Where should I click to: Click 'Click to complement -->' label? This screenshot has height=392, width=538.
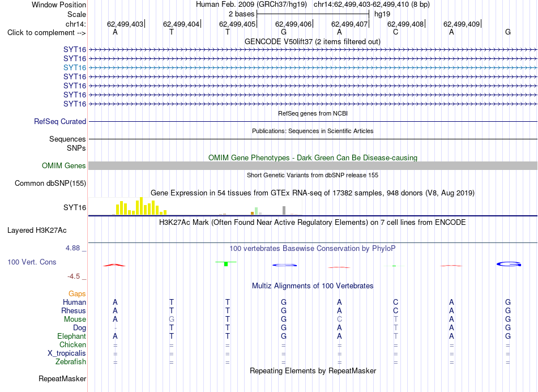click(x=46, y=33)
